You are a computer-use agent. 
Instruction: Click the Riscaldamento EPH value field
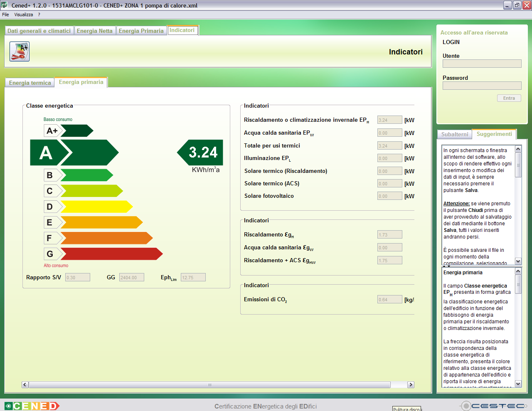[x=390, y=120]
